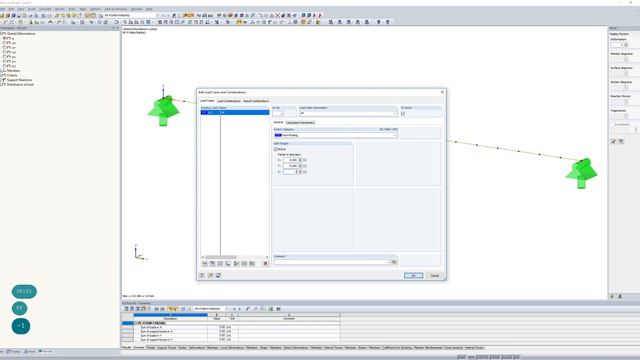Select Criteria item in navigator tree

click(x=12, y=76)
